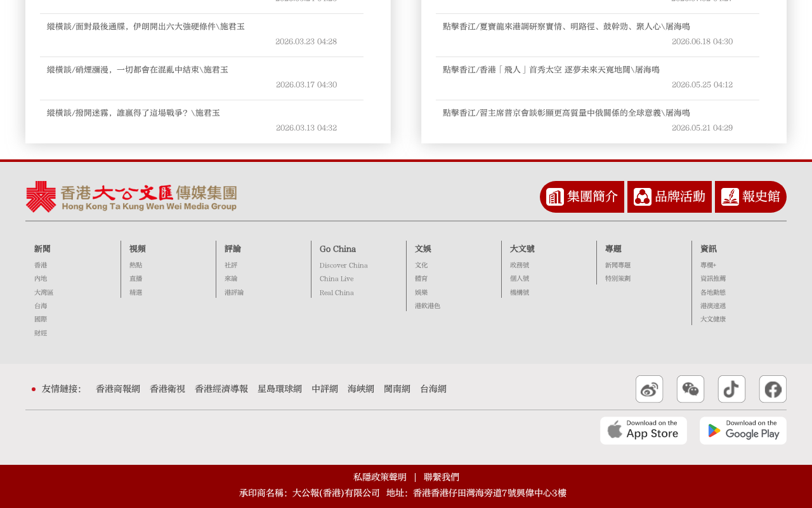Open the 報史館 button

coord(750,197)
